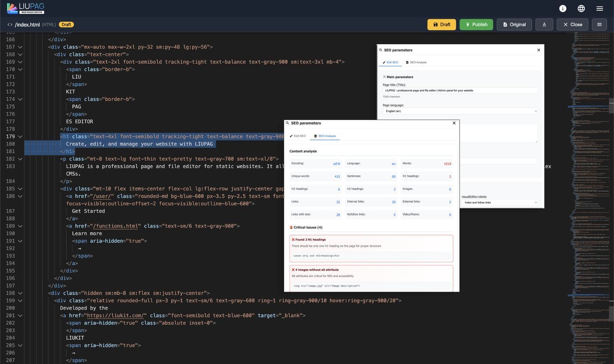Collapse the h1 fold at line 179
Image resolution: width=614 pixels, height=364 pixels.
[20, 136]
